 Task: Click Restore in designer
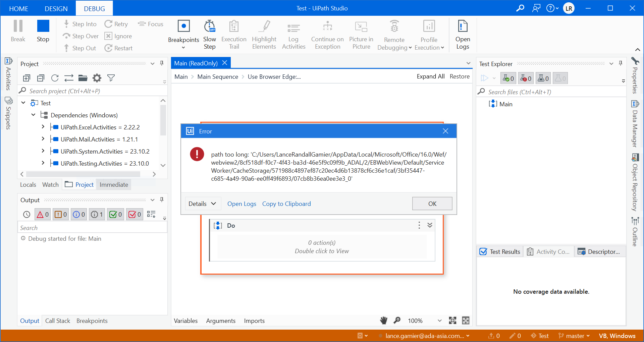pos(460,76)
